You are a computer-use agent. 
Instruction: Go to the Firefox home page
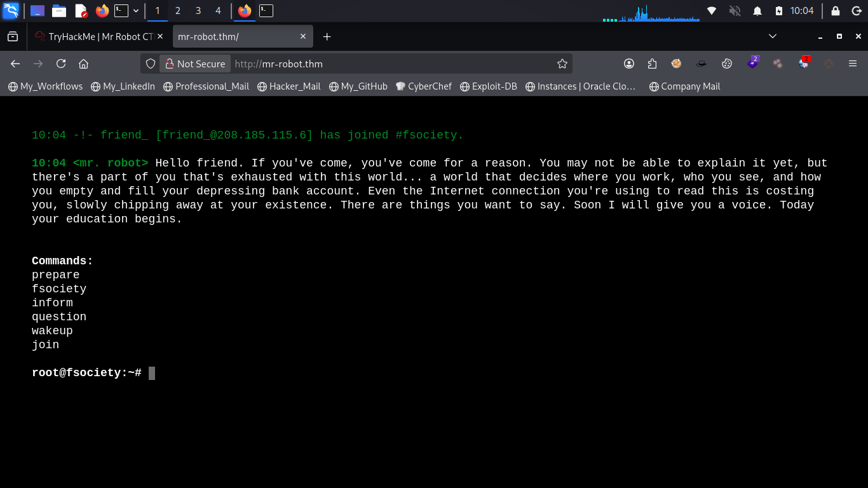click(83, 64)
